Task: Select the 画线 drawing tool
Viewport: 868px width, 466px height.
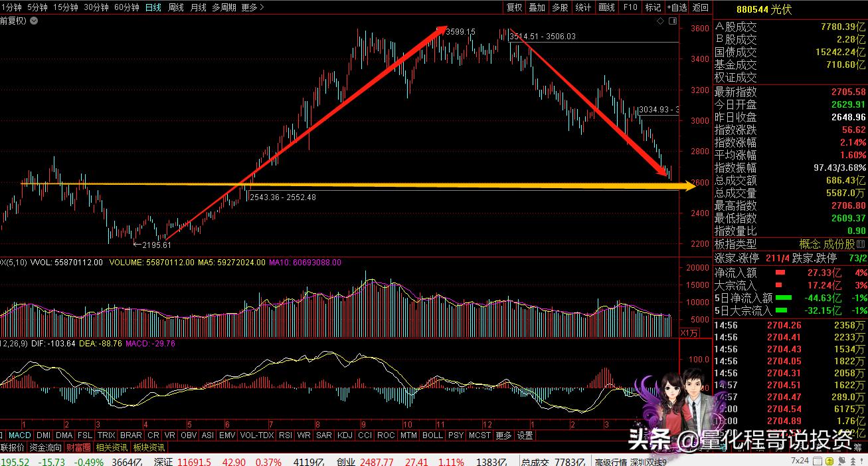Action: click(606, 7)
